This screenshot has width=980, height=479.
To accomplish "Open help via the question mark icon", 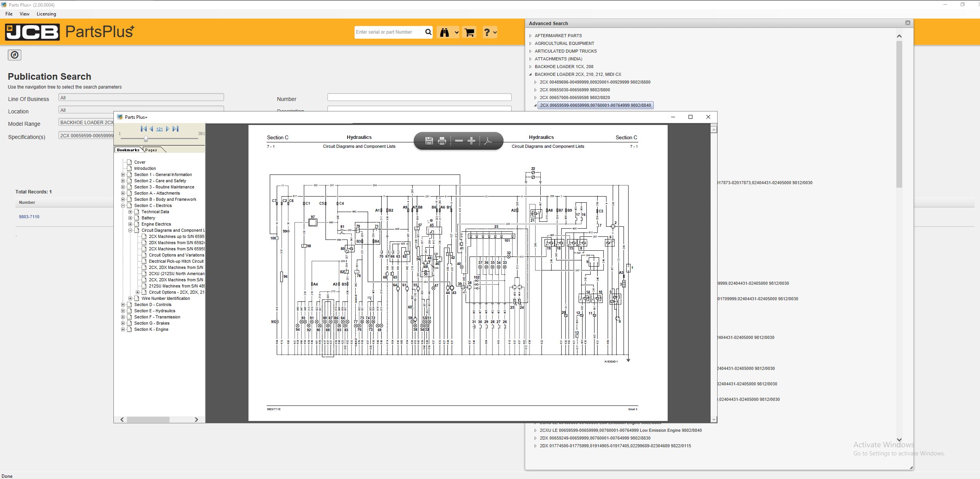I will click(487, 32).
